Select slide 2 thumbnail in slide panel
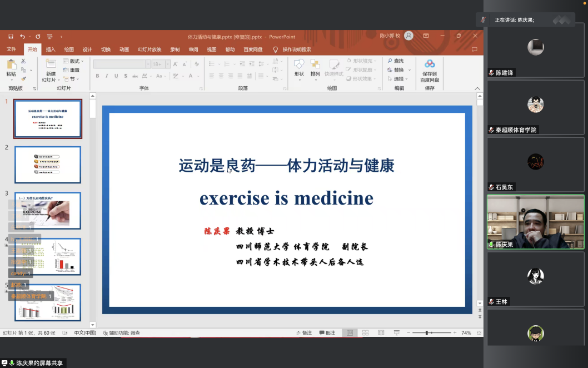The image size is (588, 368). [48, 165]
